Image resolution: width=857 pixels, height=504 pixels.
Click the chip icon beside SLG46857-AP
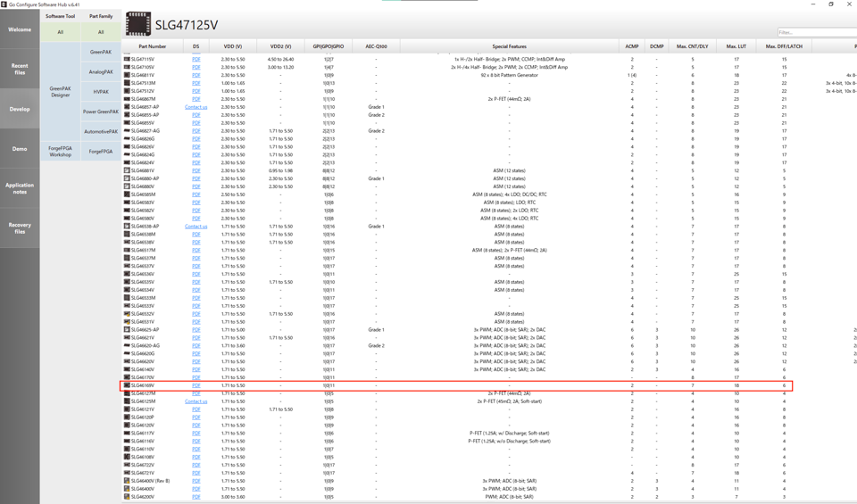tap(127, 107)
